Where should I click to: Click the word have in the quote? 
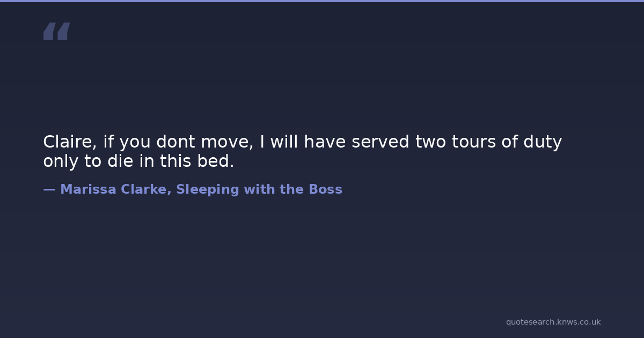(325, 142)
